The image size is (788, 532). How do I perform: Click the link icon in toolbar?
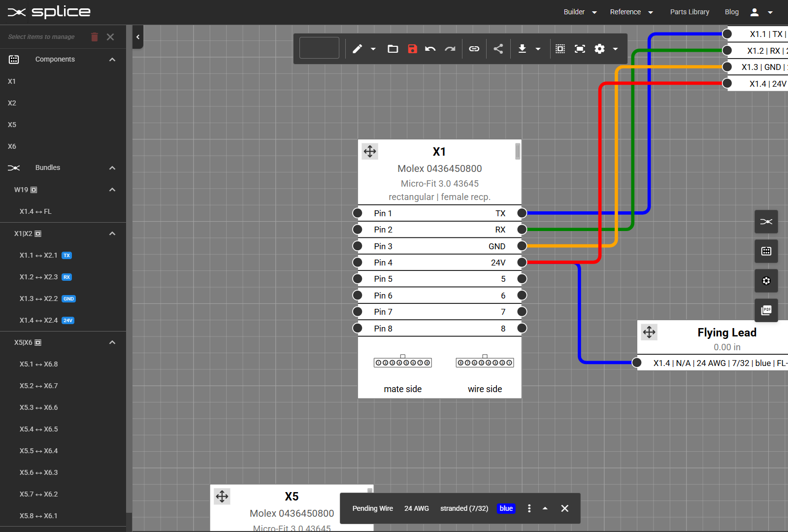click(x=474, y=49)
